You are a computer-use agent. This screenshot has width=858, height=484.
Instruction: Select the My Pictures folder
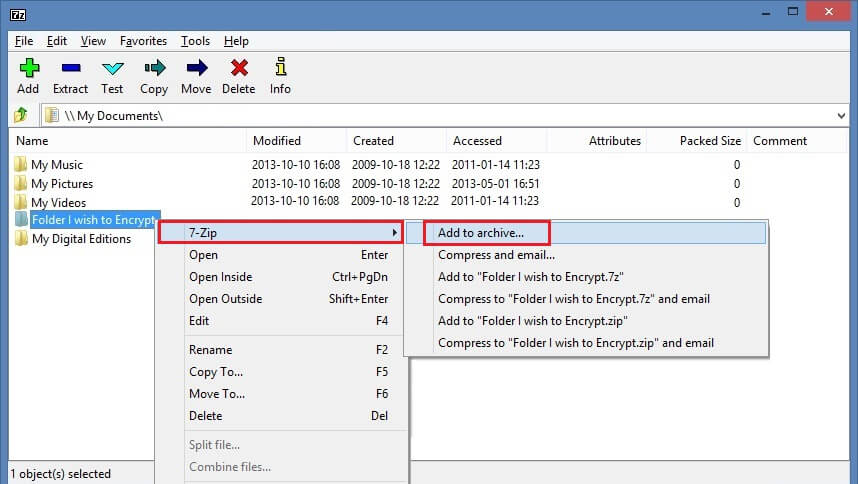(x=62, y=184)
